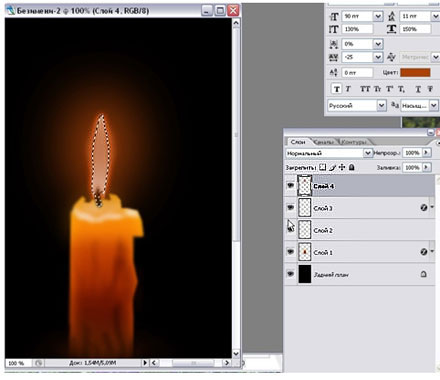Click the status bar icon beside the 100% zoom field
Viewport: 440px width, 380px height.
[x=38, y=363]
